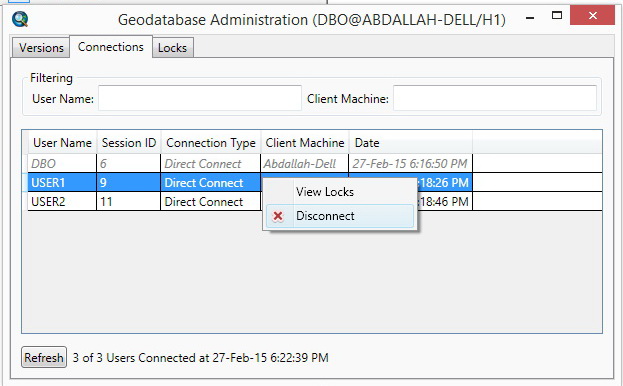Sort by Connection Type column header
This screenshot has height=386, width=623.
[211, 143]
